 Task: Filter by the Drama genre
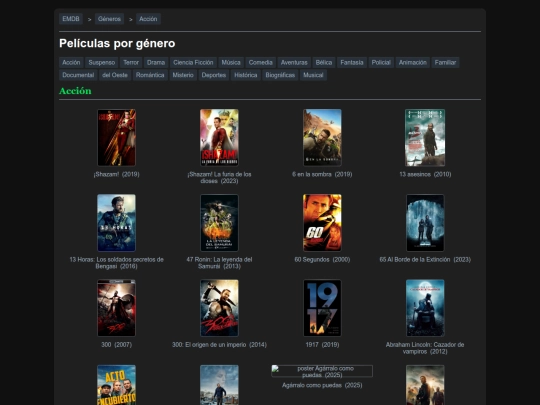[x=156, y=62]
